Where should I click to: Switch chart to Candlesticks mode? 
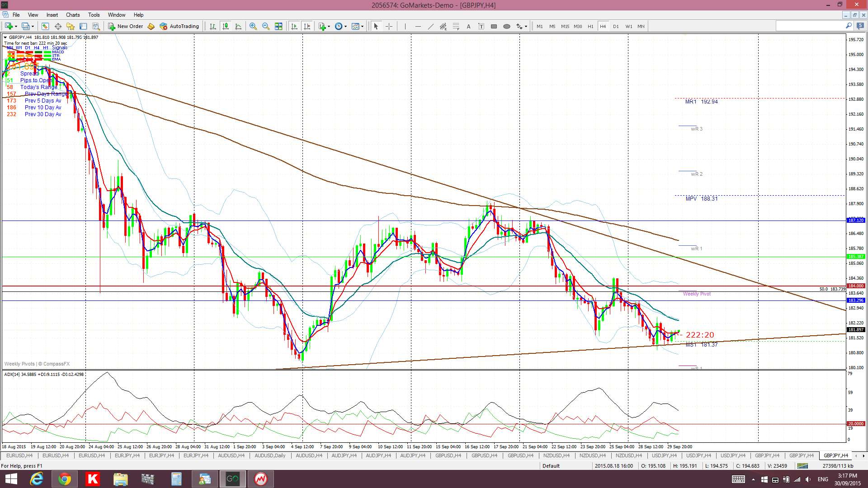point(226,26)
